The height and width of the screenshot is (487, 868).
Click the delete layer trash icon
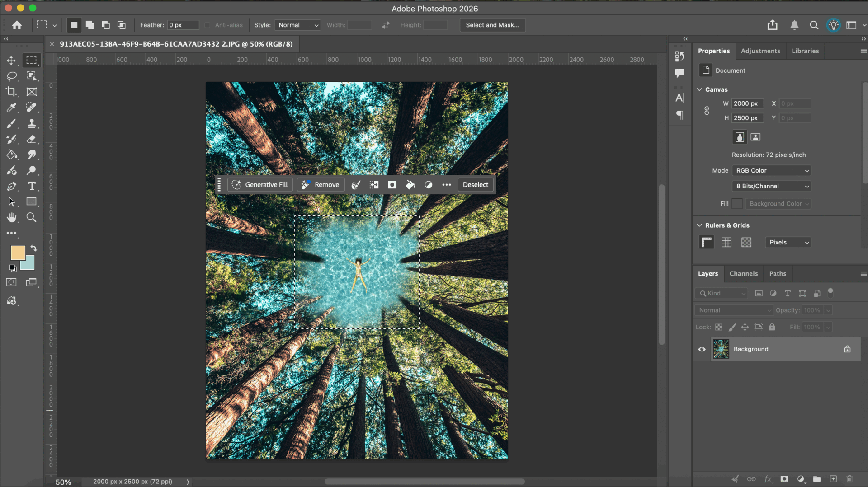(x=849, y=479)
